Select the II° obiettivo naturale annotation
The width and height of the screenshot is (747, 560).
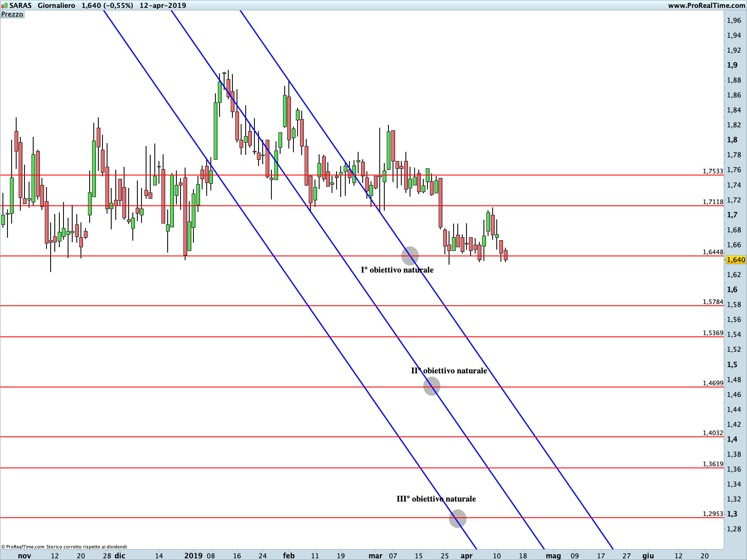tap(449, 370)
